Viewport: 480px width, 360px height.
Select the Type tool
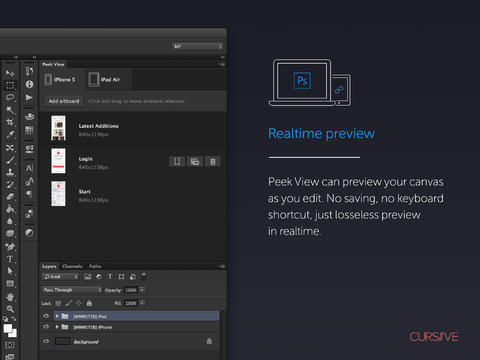[x=10, y=259]
